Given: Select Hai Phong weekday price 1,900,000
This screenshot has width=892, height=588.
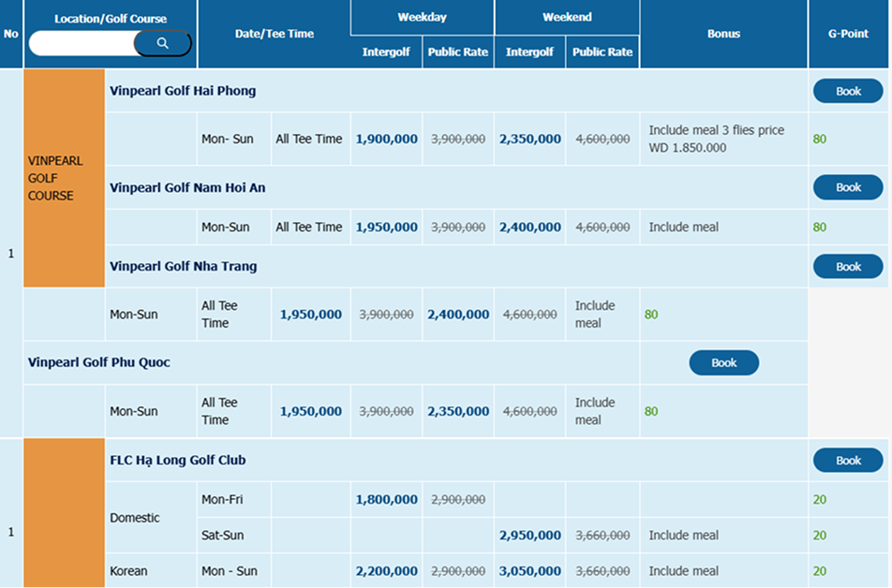Looking at the screenshot, I should coord(387,139).
